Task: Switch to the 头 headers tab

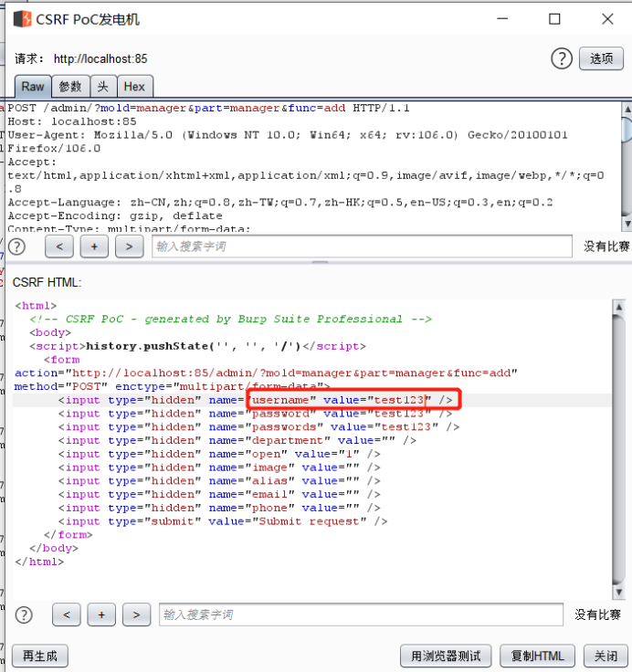Action: click(103, 87)
